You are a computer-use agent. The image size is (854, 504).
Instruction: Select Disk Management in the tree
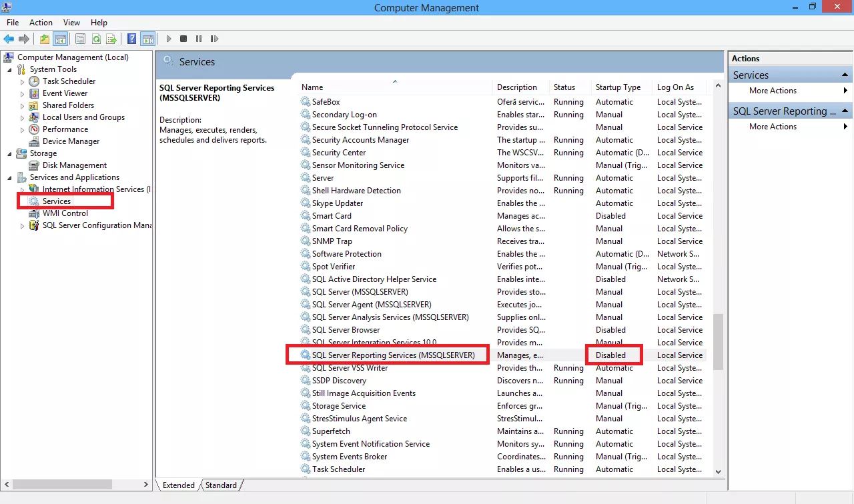click(x=74, y=165)
